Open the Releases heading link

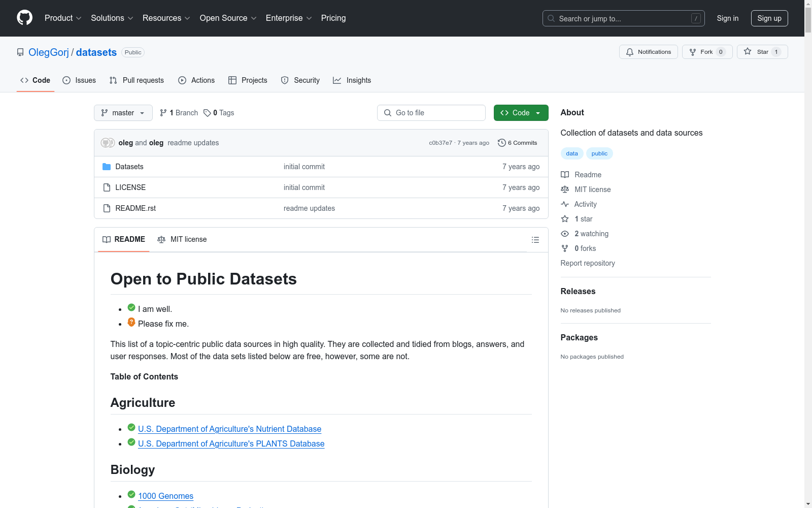[578, 291]
